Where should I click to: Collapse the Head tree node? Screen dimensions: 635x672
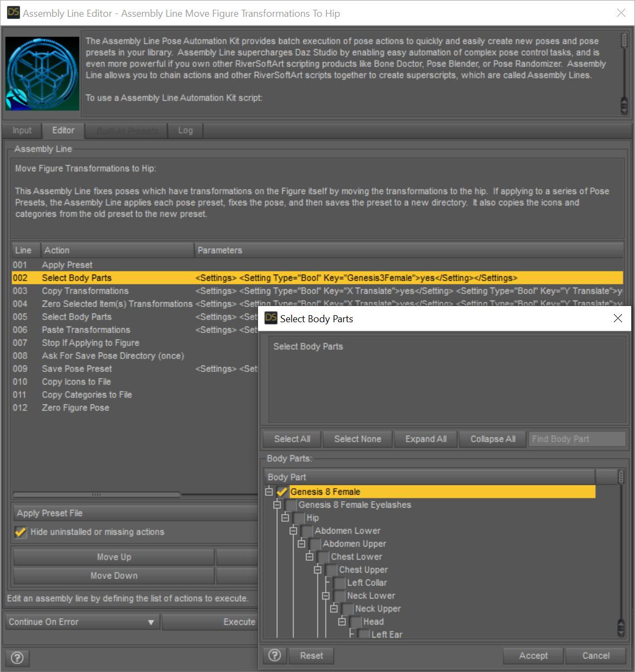tap(342, 621)
